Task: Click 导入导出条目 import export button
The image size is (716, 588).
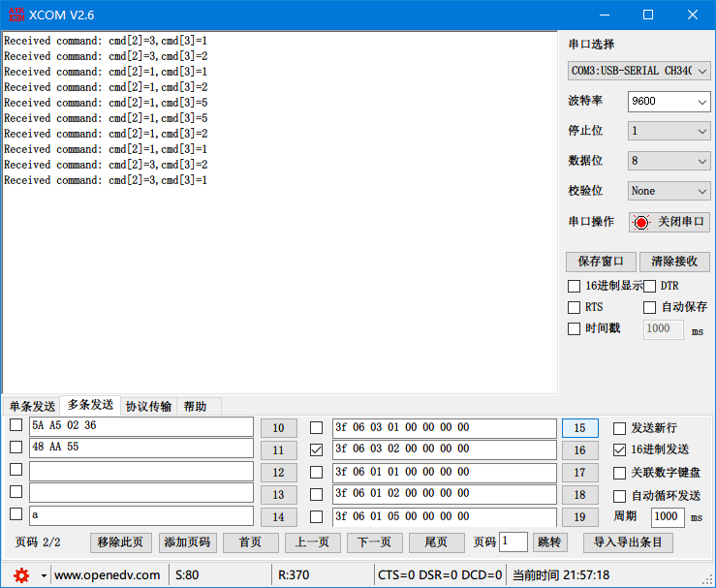Action: [x=628, y=542]
